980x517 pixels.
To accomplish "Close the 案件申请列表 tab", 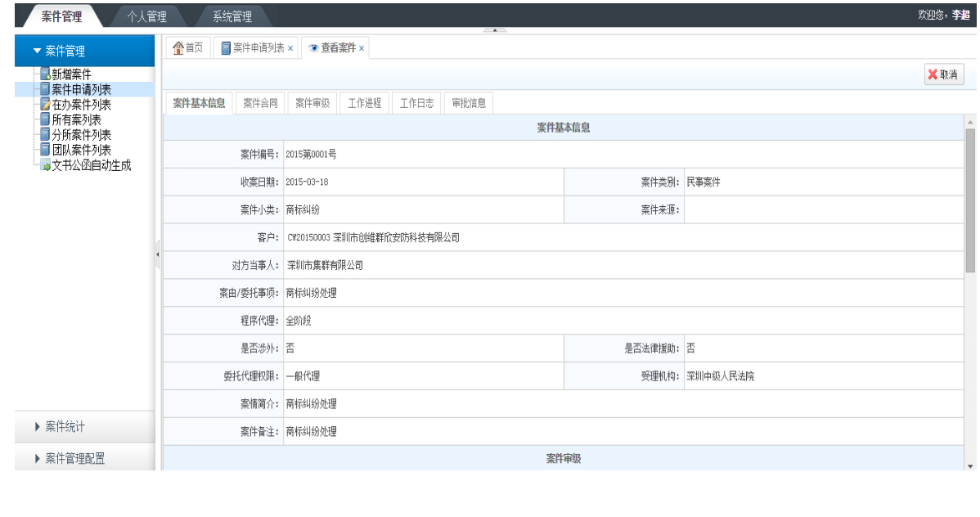I will [x=290, y=48].
